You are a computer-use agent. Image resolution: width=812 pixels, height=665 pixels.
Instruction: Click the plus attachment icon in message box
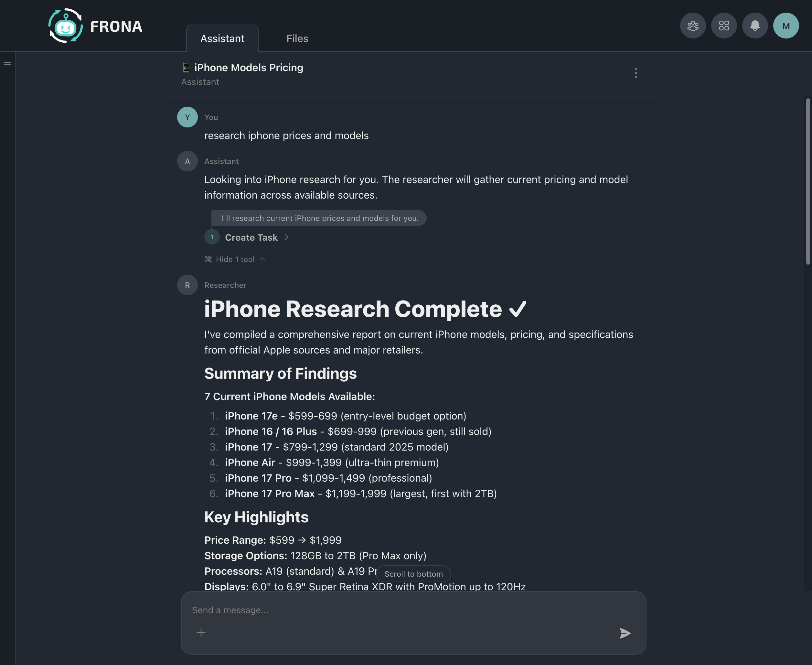pos(201,632)
